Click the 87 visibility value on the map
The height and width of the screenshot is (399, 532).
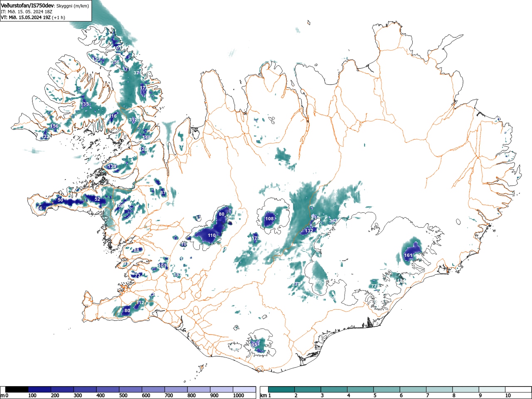tap(163, 193)
